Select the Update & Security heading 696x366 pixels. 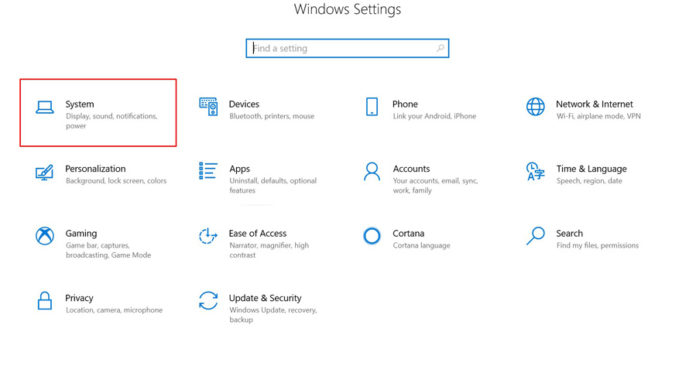(x=265, y=298)
